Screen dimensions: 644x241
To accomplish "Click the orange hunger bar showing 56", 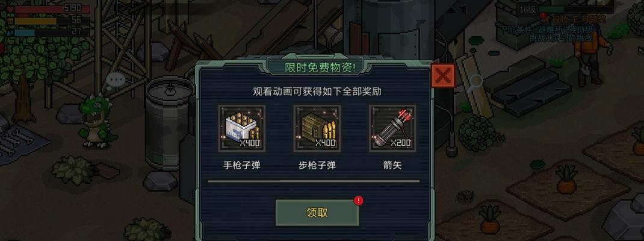I will (52, 20).
